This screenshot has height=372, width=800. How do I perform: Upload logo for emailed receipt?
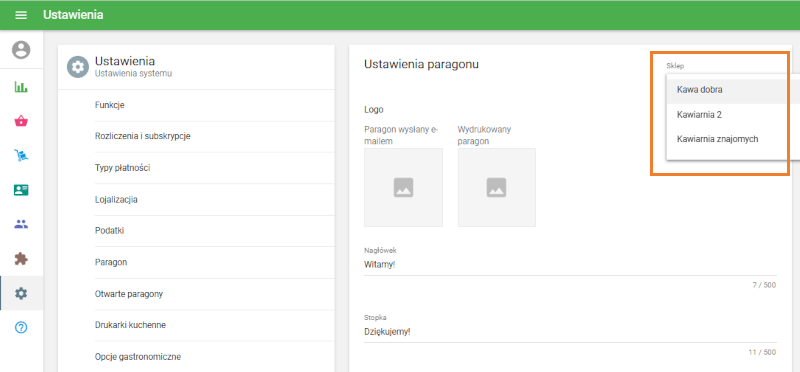(x=403, y=187)
